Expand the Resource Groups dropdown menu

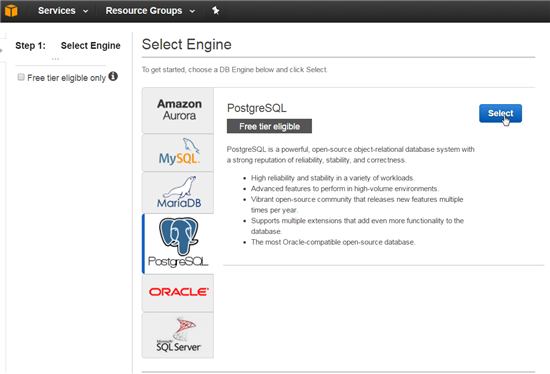[150, 11]
